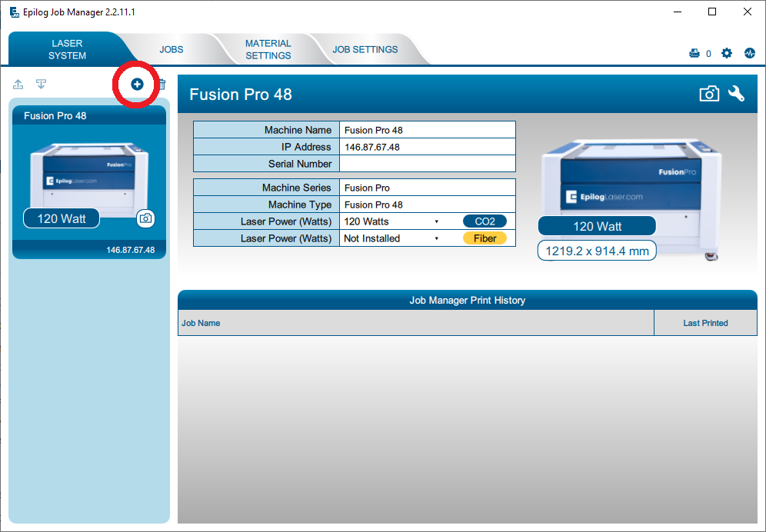
Task: Click the activity monitor pulse icon
Action: 749,54
